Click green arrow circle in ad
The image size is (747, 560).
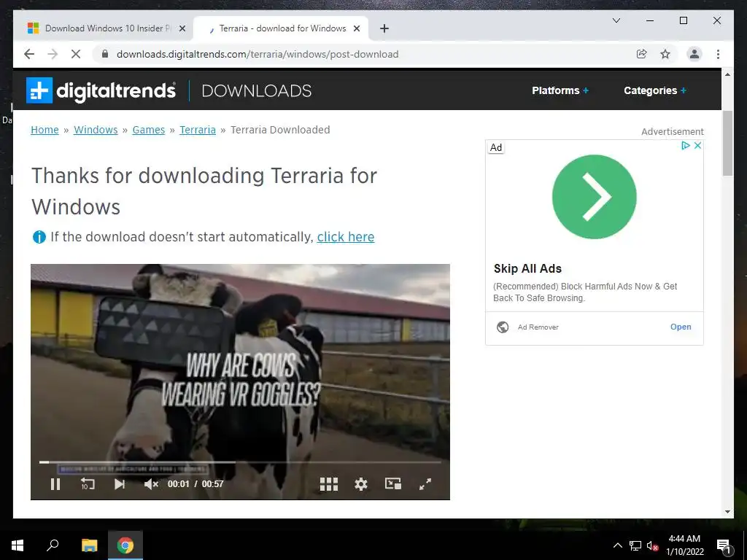[594, 197]
